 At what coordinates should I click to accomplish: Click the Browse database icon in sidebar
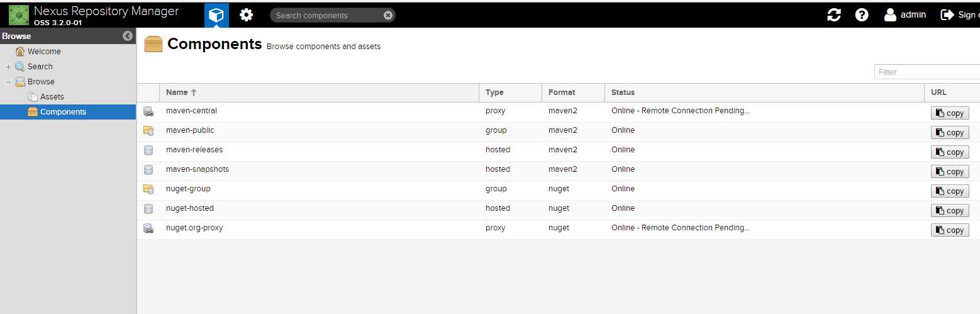pos(20,82)
